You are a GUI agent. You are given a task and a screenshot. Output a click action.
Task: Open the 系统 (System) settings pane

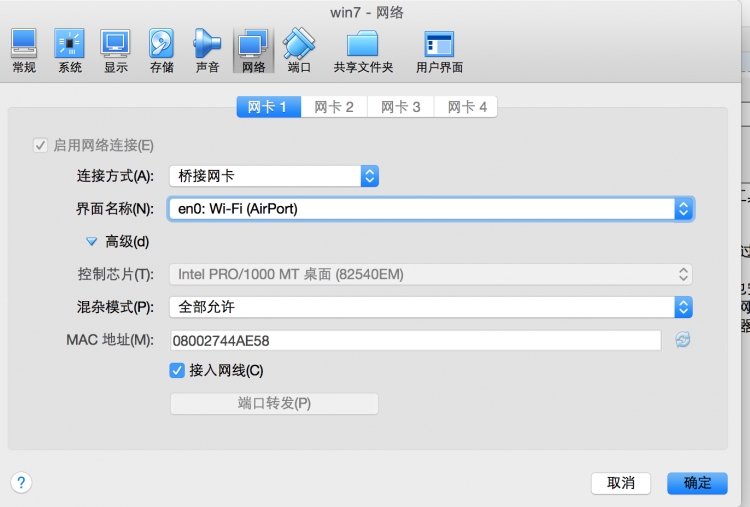[x=70, y=51]
